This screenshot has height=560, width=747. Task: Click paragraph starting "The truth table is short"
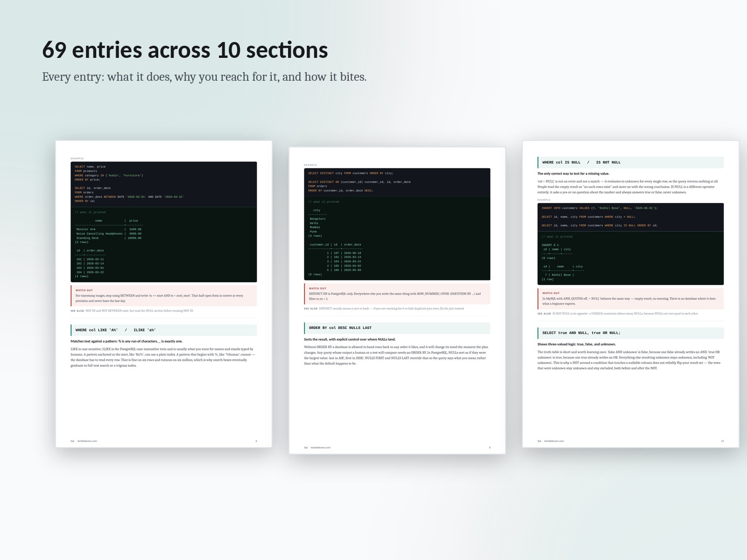[x=629, y=360]
